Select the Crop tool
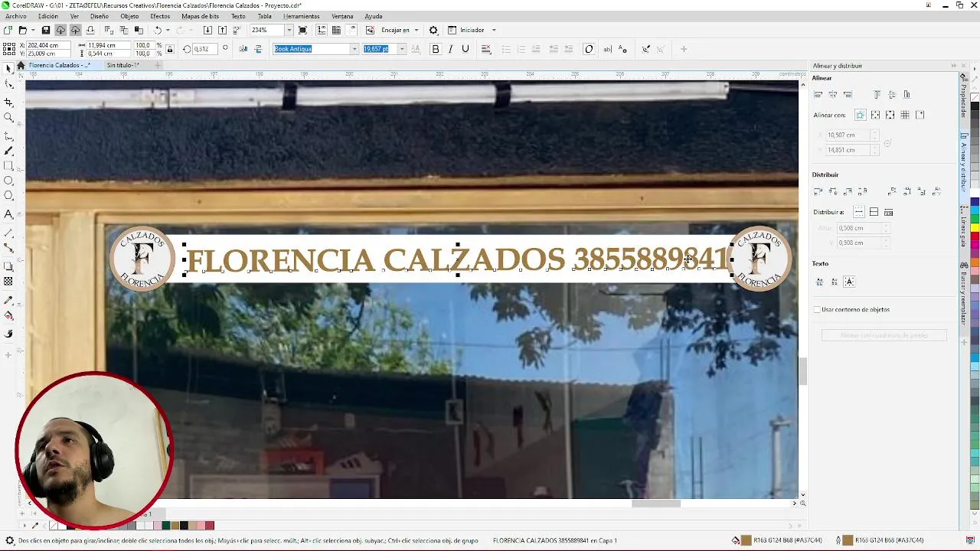980x551 pixels. pyautogui.click(x=8, y=102)
